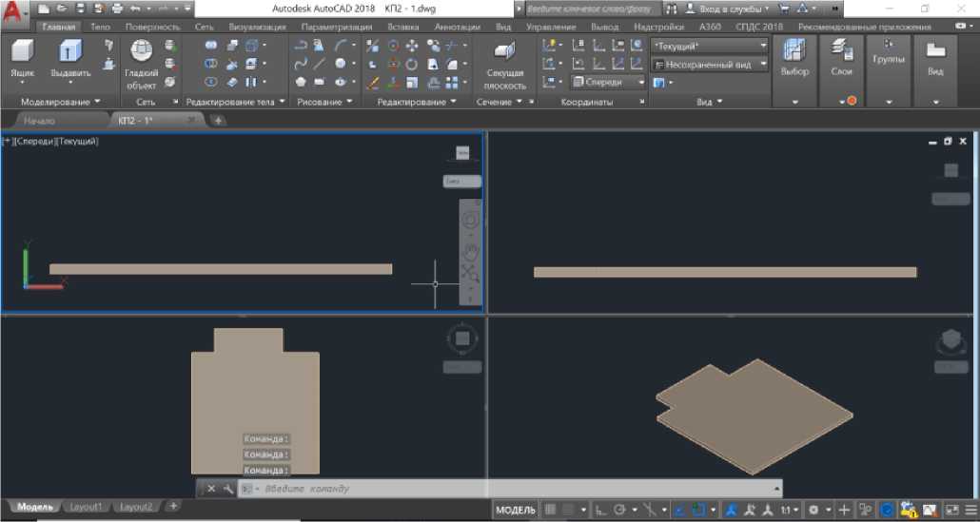Click the AutoCAD application logo button

14,10
